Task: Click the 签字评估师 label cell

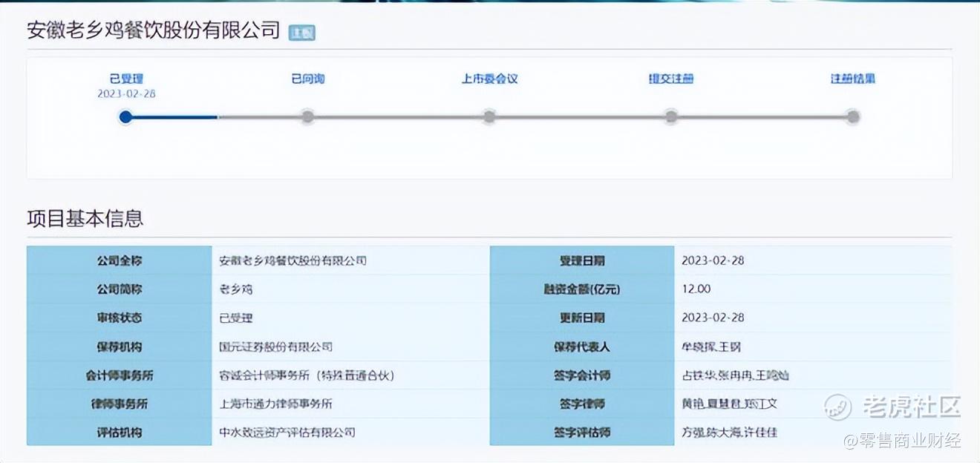Action: (582, 432)
